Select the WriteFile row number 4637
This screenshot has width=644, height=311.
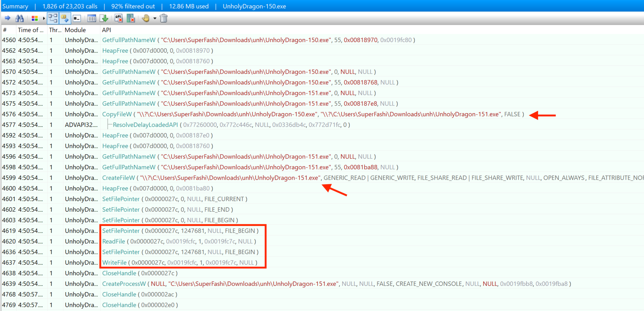pos(9,262)
